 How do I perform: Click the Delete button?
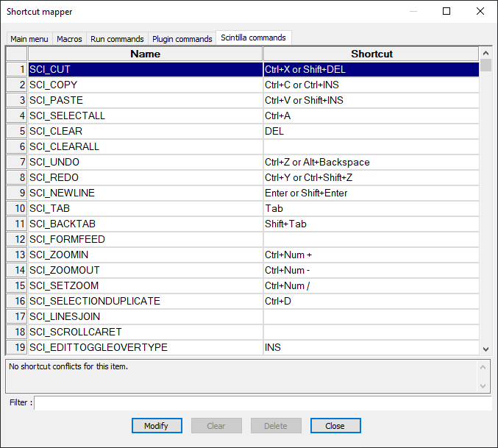(x=276, y=425)
